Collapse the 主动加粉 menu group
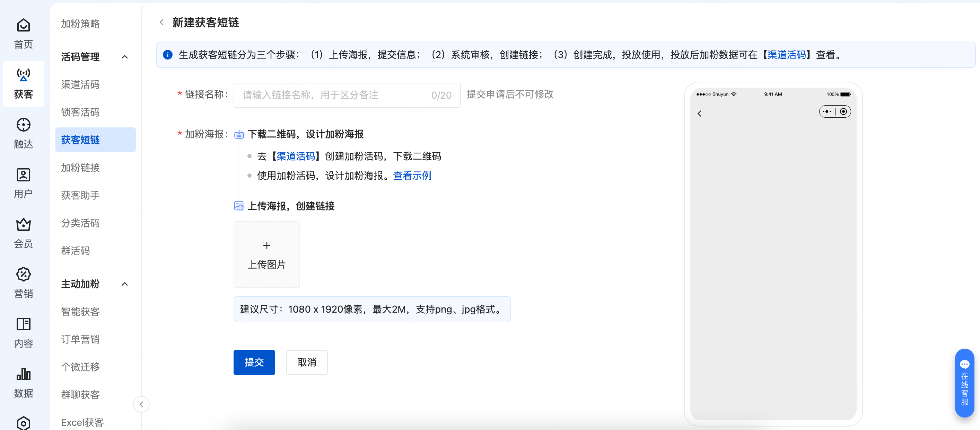Screen dimensions: 980x430 124,284
